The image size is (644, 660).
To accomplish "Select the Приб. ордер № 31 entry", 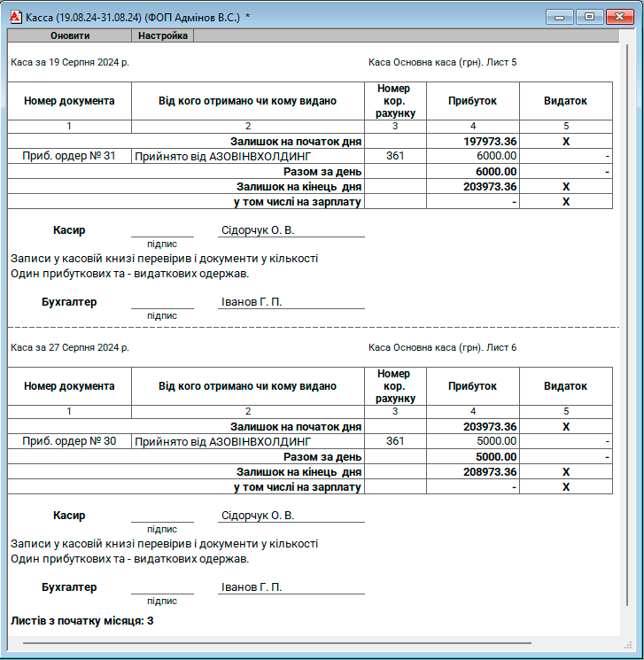I will [x=69, y=156].
